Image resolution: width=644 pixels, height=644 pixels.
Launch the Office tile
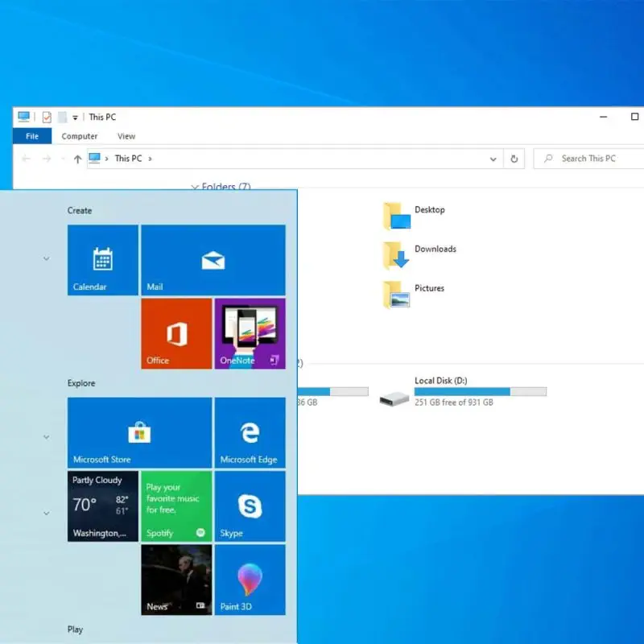176,333
